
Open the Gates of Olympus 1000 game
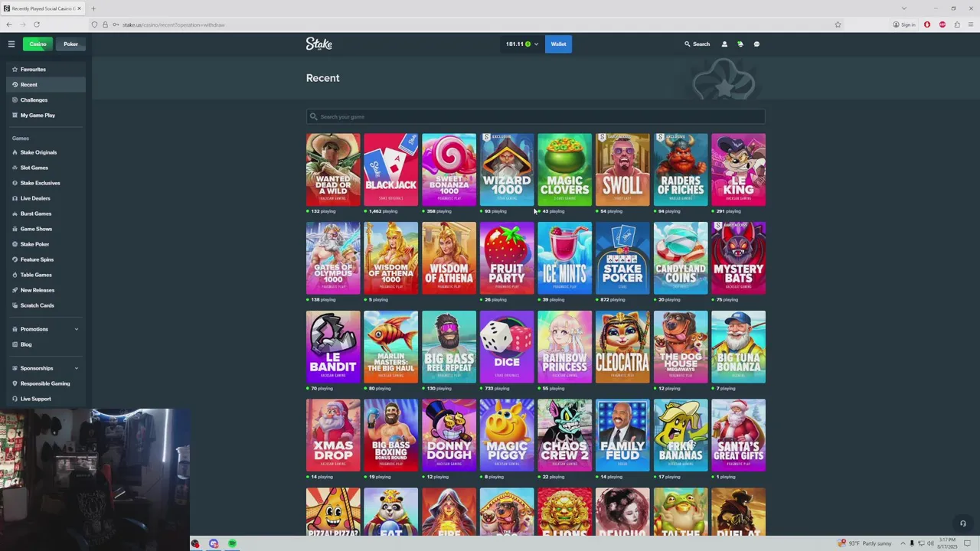point(333,258)
